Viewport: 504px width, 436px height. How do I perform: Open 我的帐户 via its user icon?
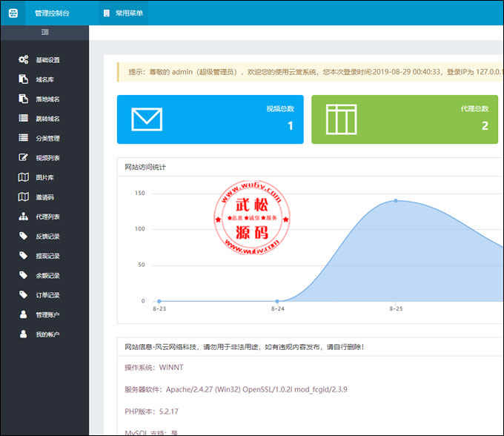23,334
